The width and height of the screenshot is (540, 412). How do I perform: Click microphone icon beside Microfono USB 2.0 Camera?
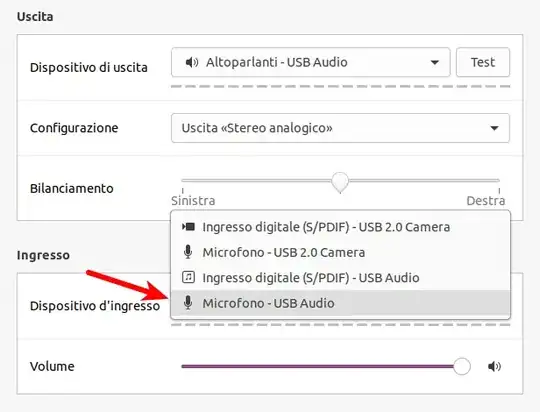tap(188, 252)
